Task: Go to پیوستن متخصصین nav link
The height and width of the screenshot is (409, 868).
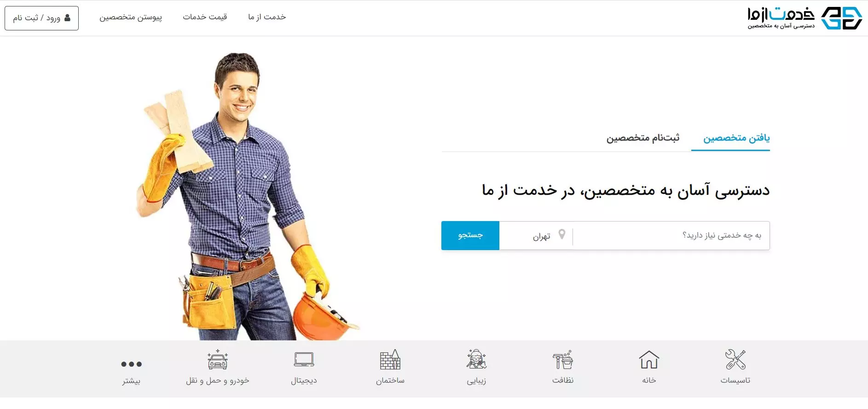Action: click(x=131, y=17)
